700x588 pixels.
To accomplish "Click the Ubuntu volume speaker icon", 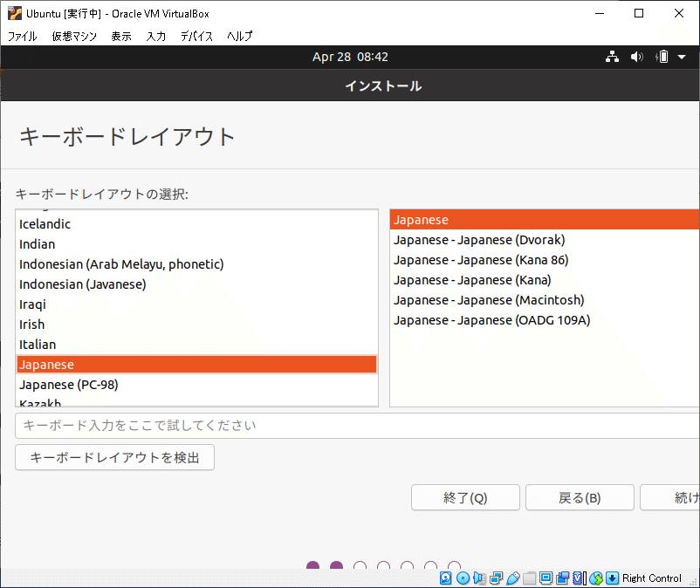I will coord(636,57).
